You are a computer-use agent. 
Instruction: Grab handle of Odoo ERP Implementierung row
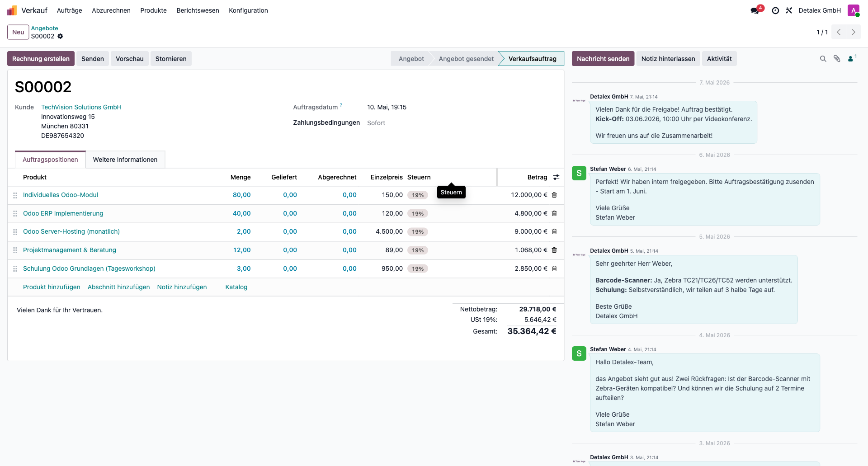coord(15,213)
